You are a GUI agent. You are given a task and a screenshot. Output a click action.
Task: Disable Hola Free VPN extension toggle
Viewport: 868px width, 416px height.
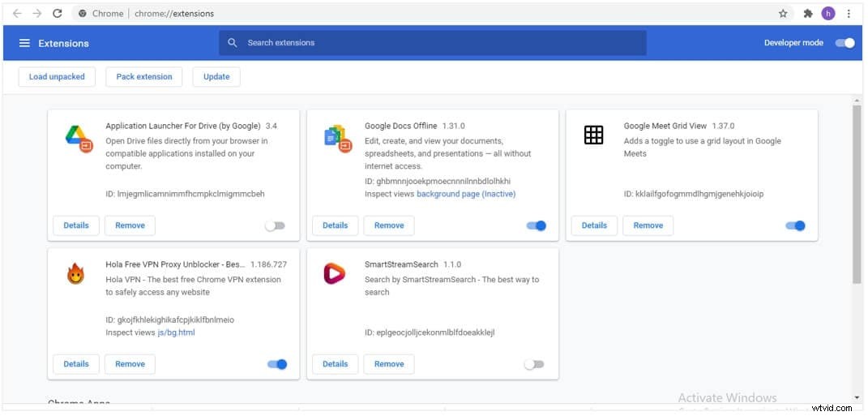(x=277, y=364)
